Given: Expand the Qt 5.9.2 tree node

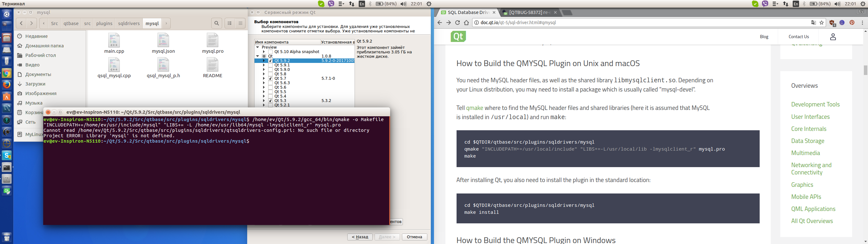Looking at the screenshot, I should click(x=264, y=61).
